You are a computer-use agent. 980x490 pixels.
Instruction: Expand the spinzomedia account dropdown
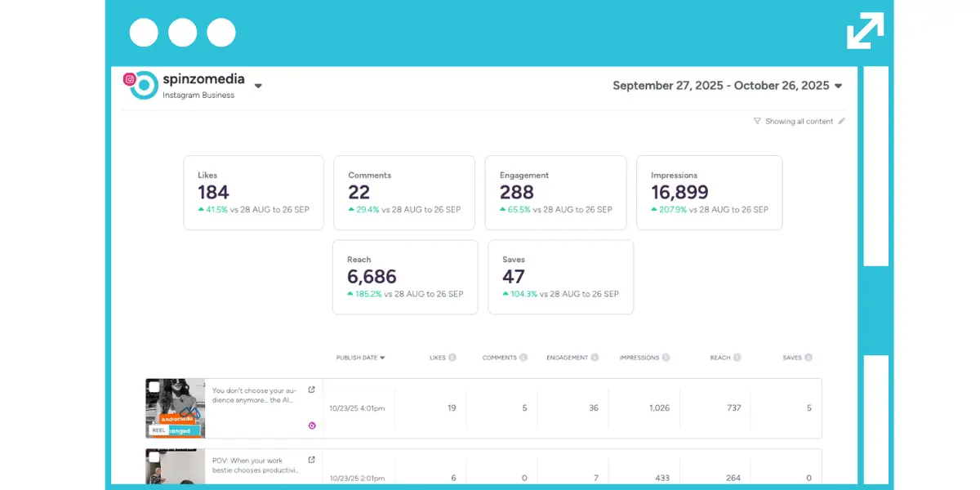coord(258,86)
